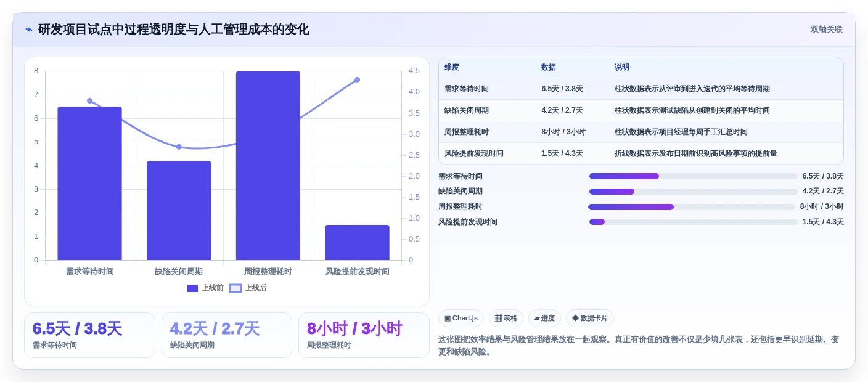This screenshot has width=868, height=382.
Task: Click the 进度 tag chip
Action: [544, 319]
